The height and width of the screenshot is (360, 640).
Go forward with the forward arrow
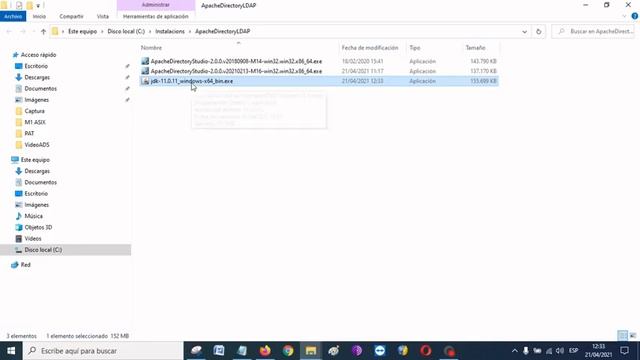click(x=23, y=31)
